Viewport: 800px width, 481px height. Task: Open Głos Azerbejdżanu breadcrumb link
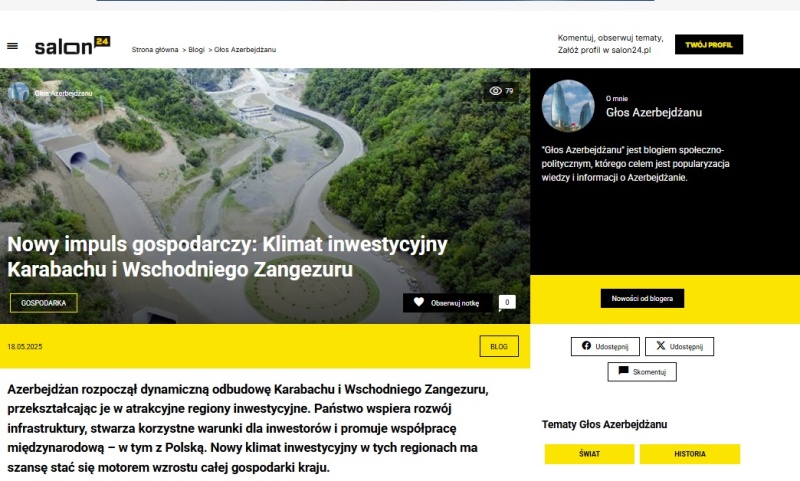[245, 49]
